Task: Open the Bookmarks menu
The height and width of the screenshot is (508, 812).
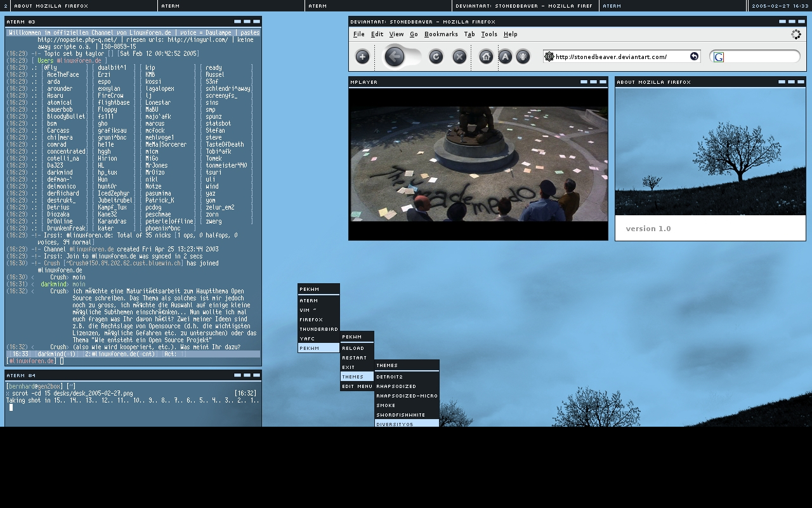Action: pyautogui.click(x=441, y=34)
